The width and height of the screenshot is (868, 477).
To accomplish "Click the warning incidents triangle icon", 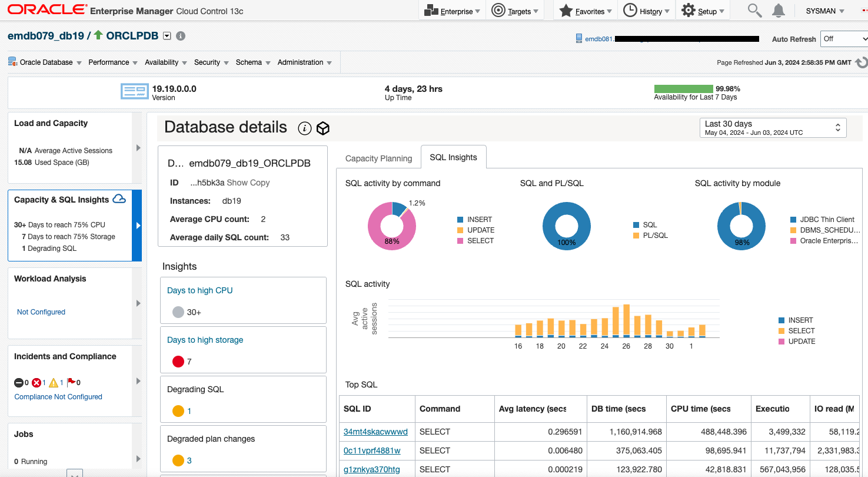I will pyautogui.click(x=54, y=383).
